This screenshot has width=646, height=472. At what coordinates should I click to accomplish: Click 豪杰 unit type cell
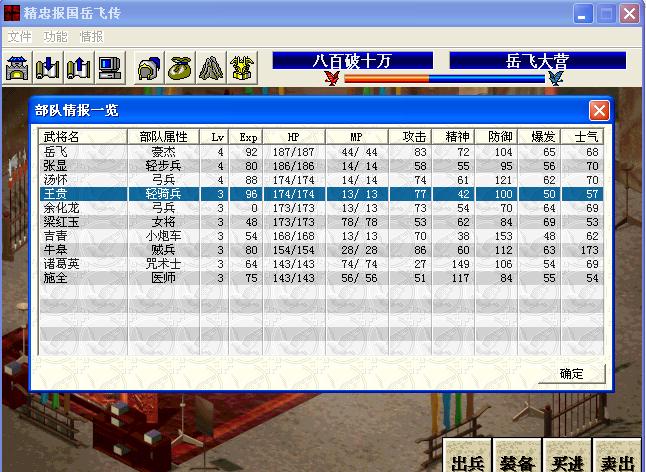(163, 152)
